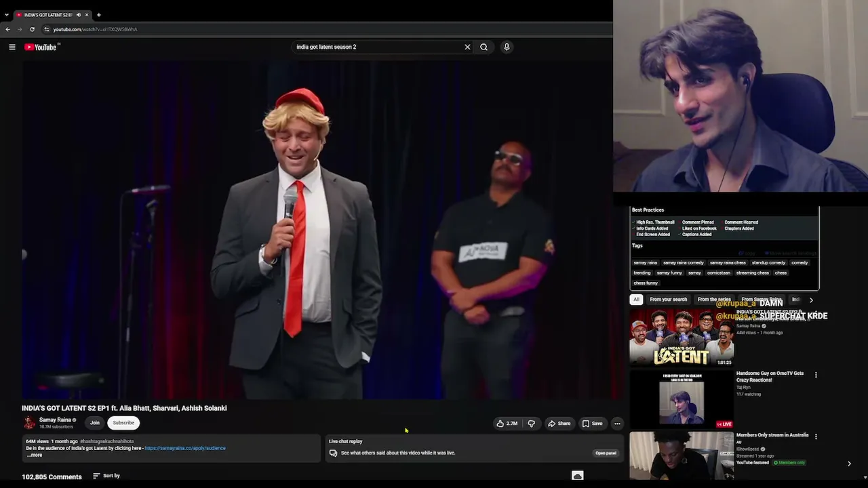The height and width of the screenshot is (488, 868).
Task: Clear the search box with the X
Action: 467,47
